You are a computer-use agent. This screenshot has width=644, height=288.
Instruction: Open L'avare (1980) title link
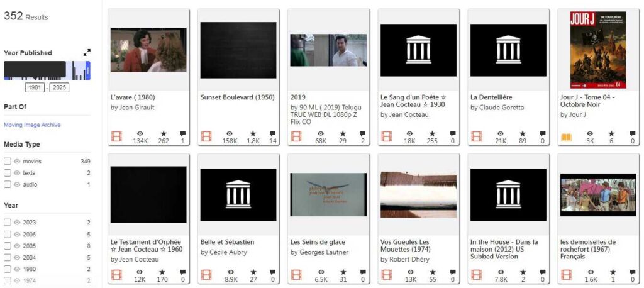[133, 97]
